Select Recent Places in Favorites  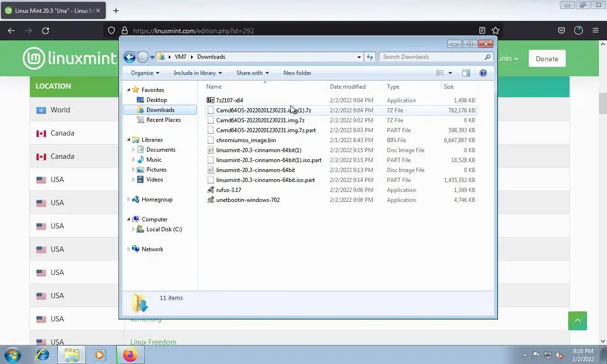tap(164, 120)
